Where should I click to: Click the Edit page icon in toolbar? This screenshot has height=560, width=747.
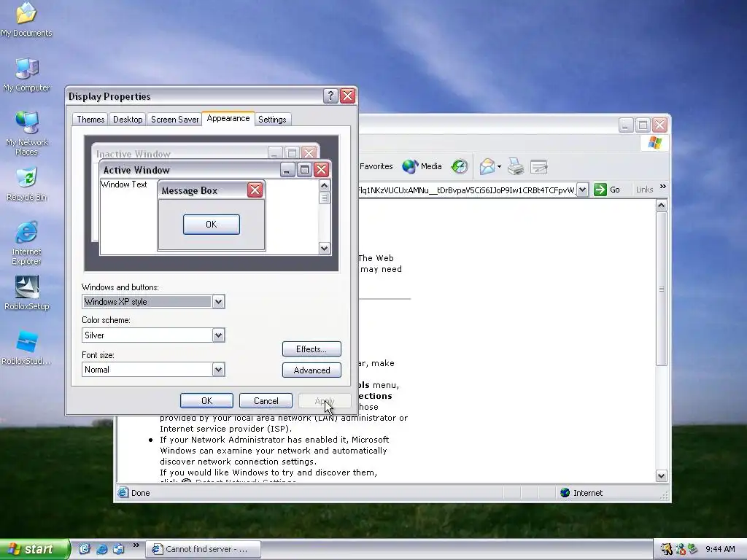pos(539,166)
